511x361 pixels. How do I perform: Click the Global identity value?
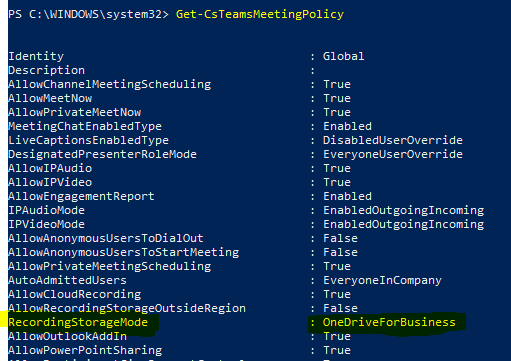343,56
